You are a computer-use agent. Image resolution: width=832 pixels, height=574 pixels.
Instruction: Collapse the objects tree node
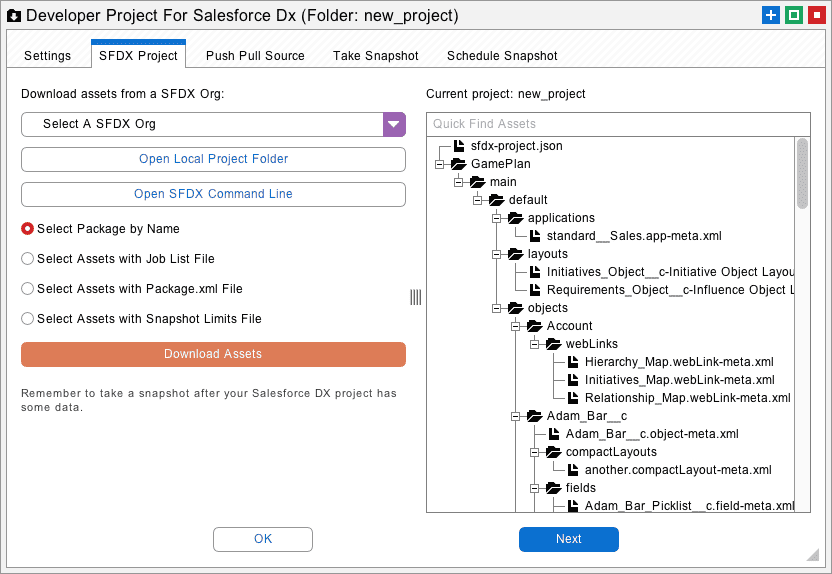coord(497,309)
